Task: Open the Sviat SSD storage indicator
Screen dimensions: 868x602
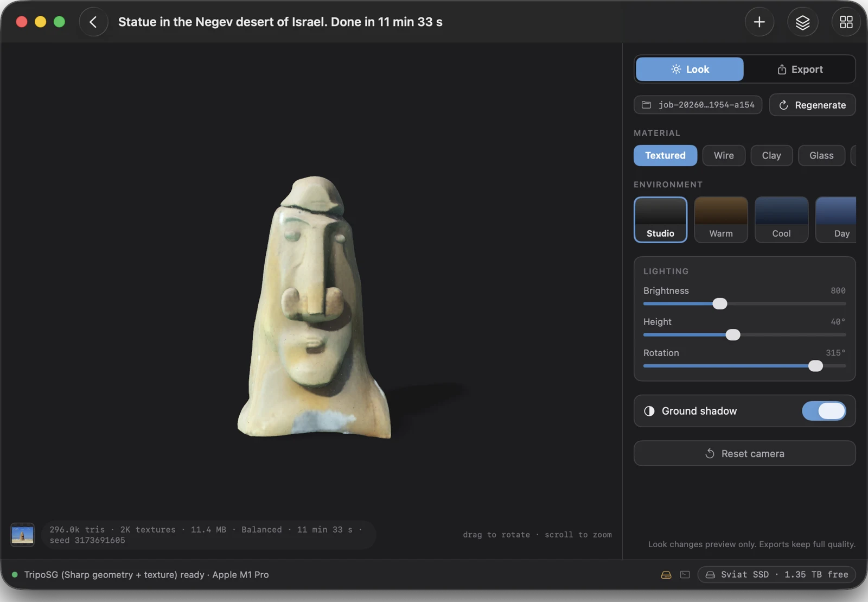Action: click(x=776, y=574)
